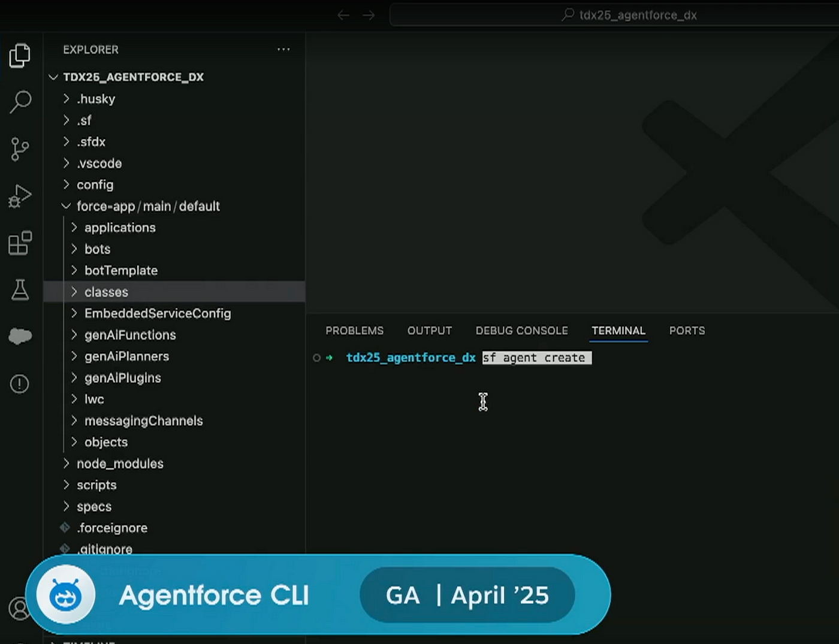
Task: Open the Extensions view
Action: (20, 243)
